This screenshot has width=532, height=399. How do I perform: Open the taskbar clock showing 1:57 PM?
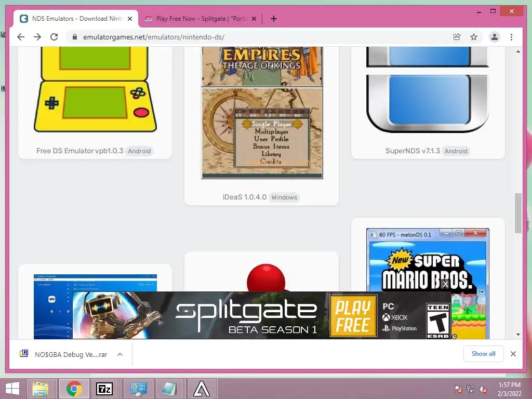[509, 389]
